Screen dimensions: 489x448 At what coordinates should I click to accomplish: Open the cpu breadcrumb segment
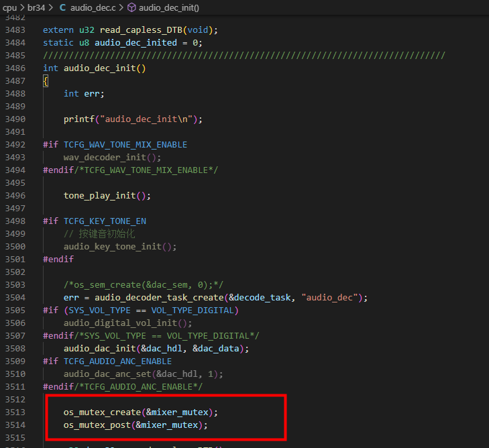click(9, 7)
